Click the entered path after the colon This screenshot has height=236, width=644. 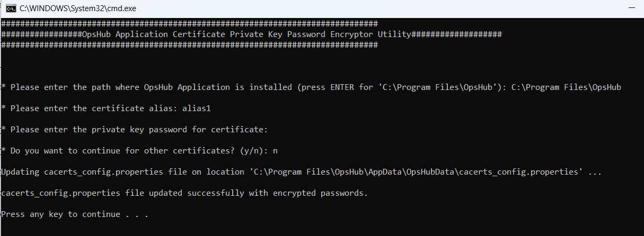(566, 87)
